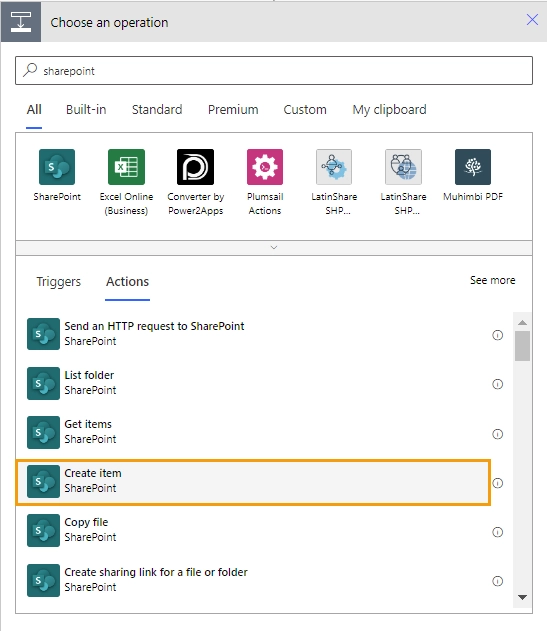The image size is (547, 631).
Task: Switch to the Triggers tab
Action: [59, 281]
